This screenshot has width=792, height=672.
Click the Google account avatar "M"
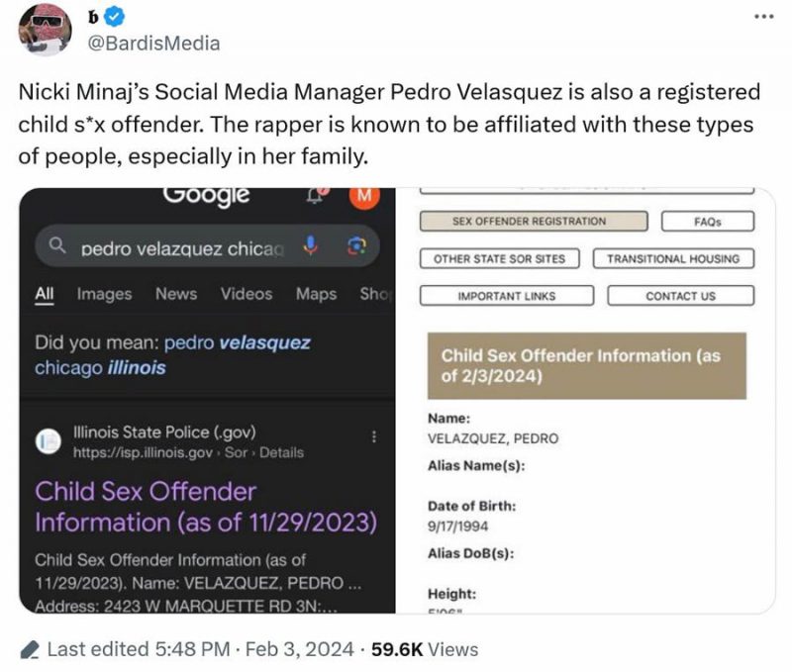363,196
